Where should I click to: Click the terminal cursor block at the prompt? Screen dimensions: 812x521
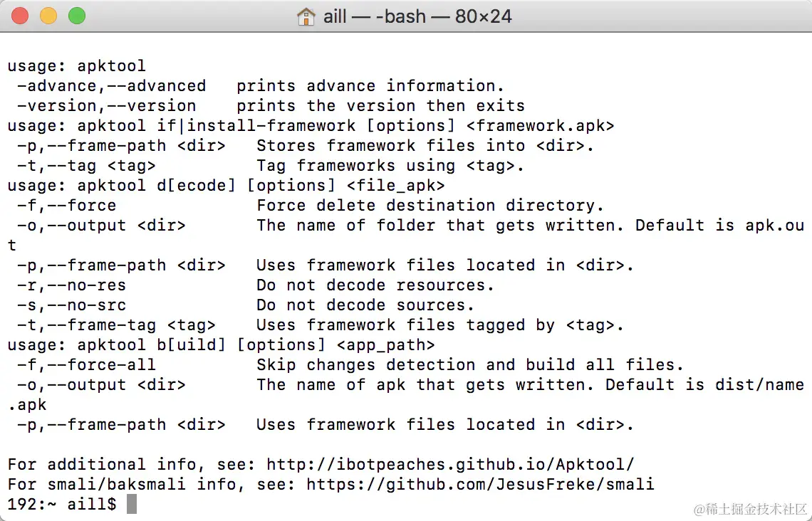pyautogui.click(x=132, y=504)
